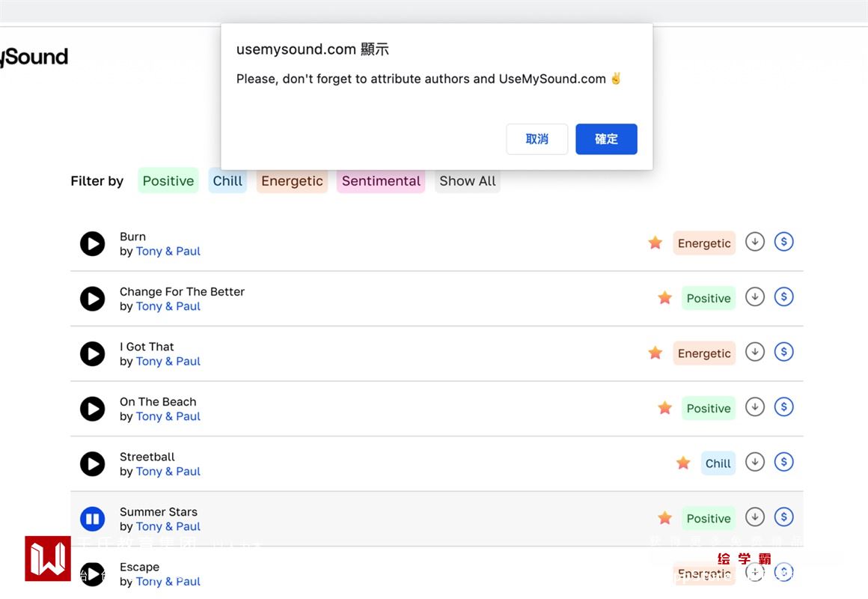This screenshot has width=868, height=599.
Task: Select the Show All filter
Action: click(468, 180)
